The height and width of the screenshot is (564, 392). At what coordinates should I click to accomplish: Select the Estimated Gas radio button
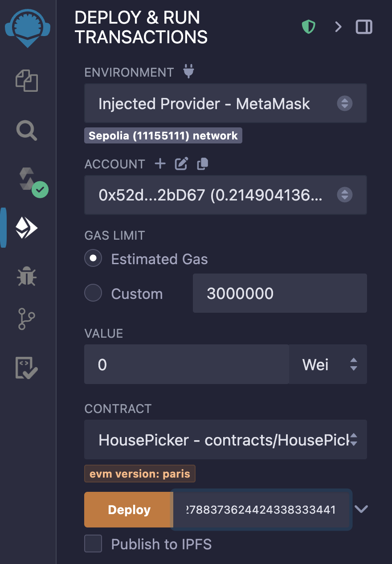[x=94, y=259]
